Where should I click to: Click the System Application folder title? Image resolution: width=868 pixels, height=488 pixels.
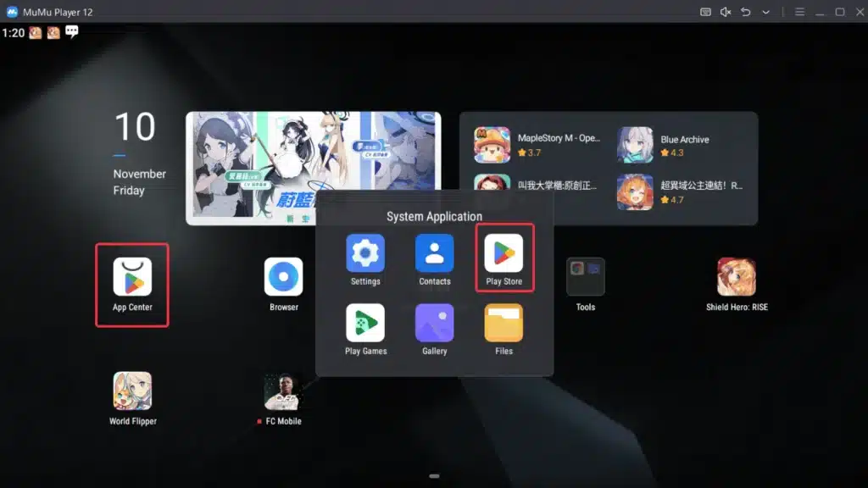click(434, 216)
